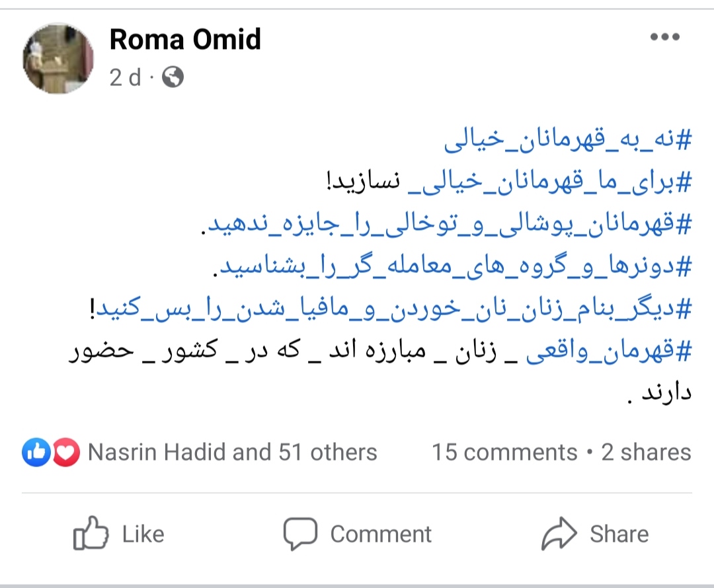View Nasrin Hadid and 51 others reactions
This screenshot has width=714, height=588.
(x=232, y=453)
